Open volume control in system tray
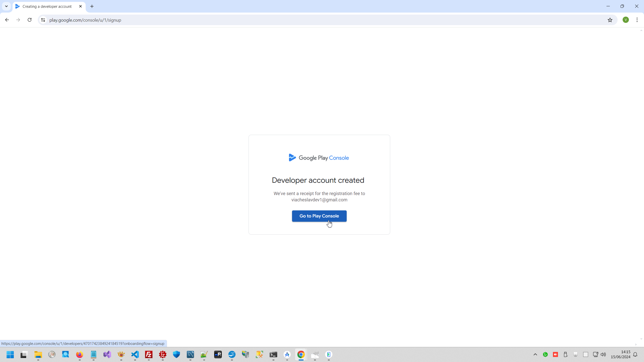 click(x=603, y=354)
